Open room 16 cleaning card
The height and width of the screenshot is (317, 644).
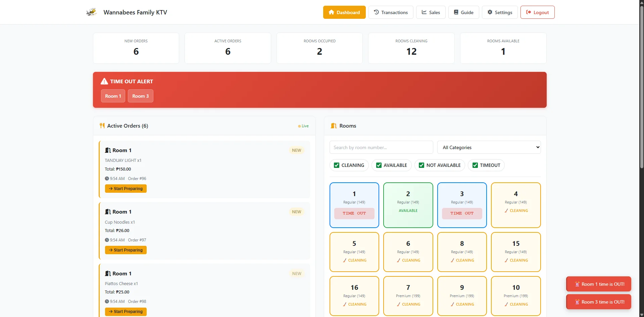pos(354,296)
